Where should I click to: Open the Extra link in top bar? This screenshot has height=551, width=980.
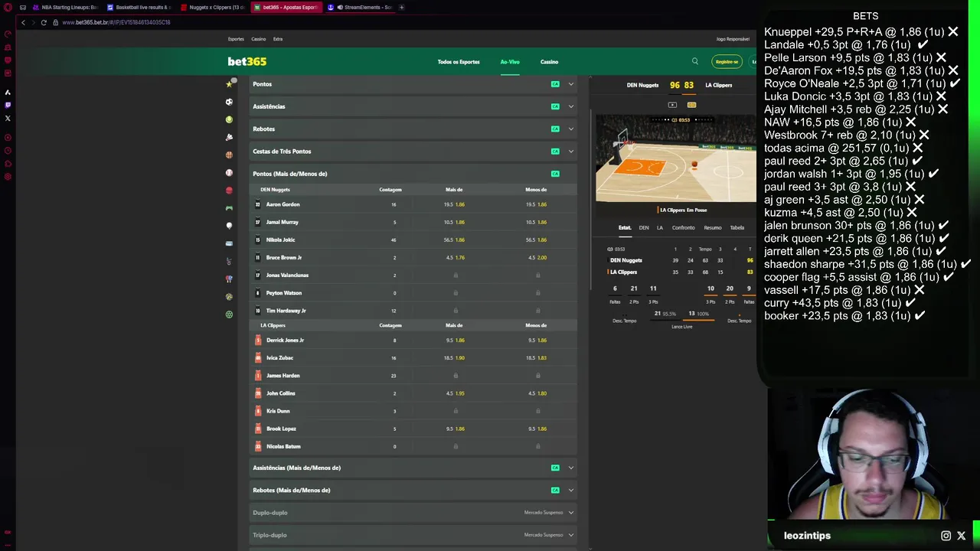point(278,39)
